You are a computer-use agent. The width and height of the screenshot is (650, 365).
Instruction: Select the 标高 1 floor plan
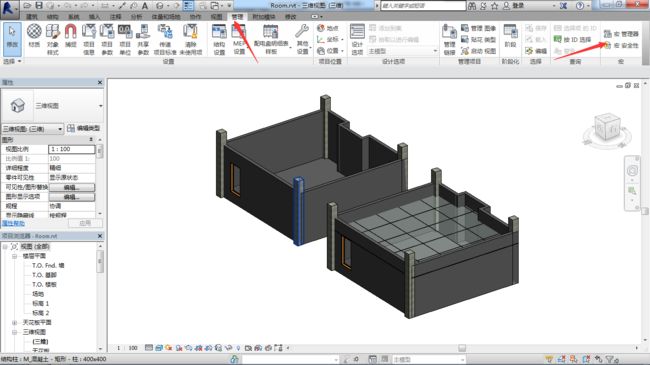coord(41,304)
